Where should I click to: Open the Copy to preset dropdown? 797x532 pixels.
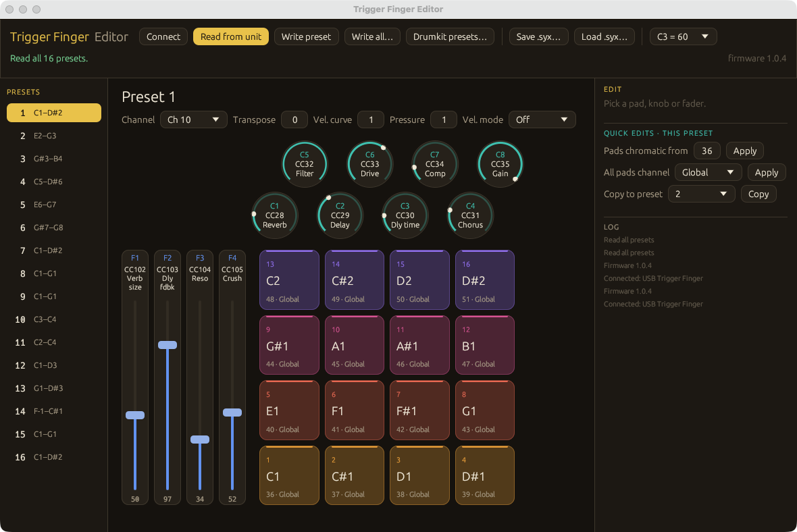pyautogui.click(x=702, y=194)
